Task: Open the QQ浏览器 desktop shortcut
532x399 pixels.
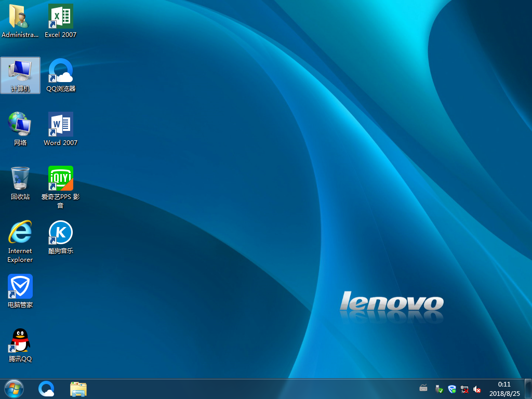Action: (x=61, y=75)
